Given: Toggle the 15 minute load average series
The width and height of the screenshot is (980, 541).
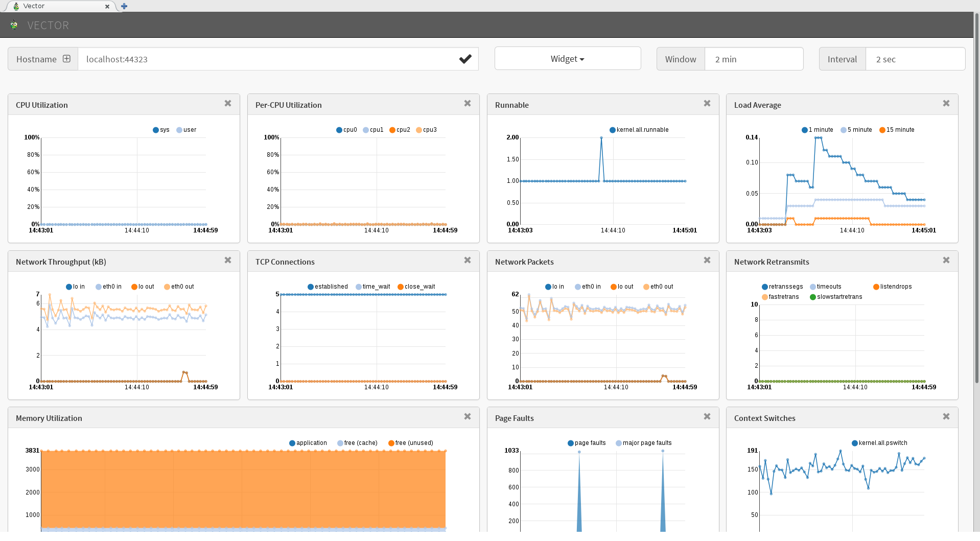Looking at the screenshot, I should [x=882, y=130].
